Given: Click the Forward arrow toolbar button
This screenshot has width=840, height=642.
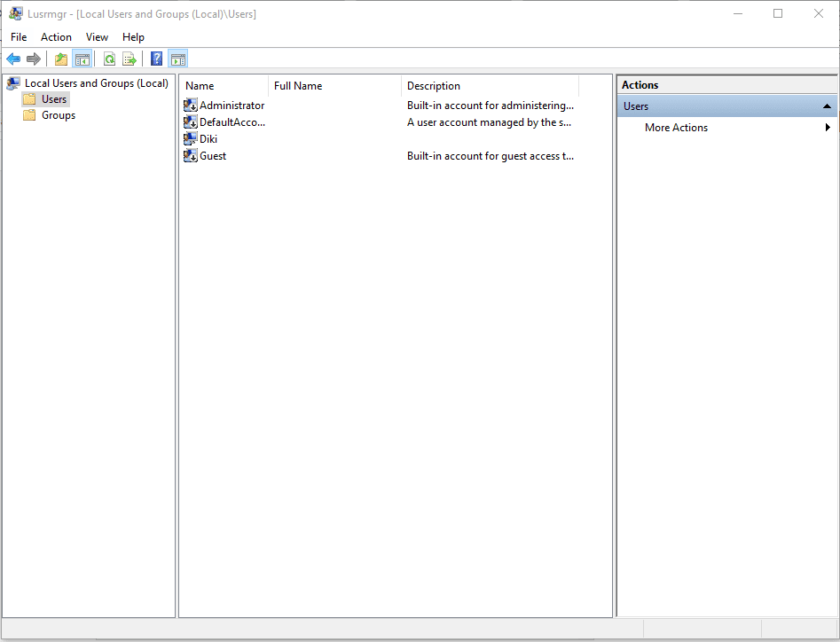Looking at the screenshot, I should [34, 59].
